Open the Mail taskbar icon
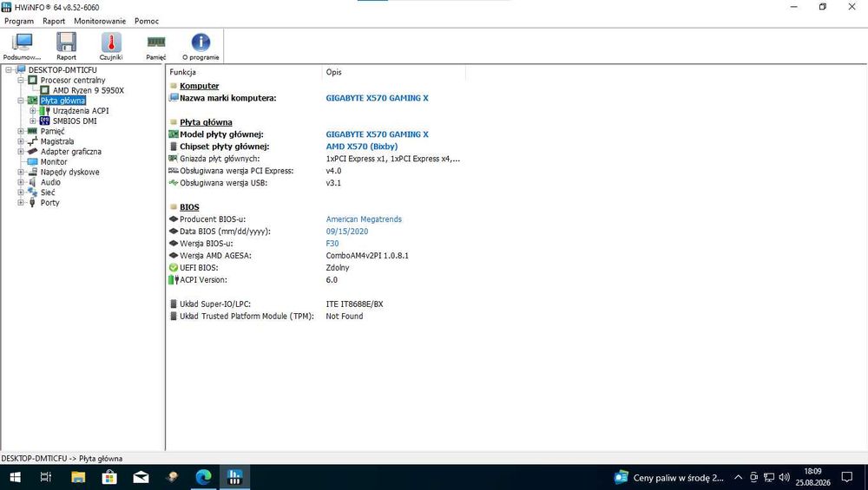868x490 pixels. (x=141, y=477)
